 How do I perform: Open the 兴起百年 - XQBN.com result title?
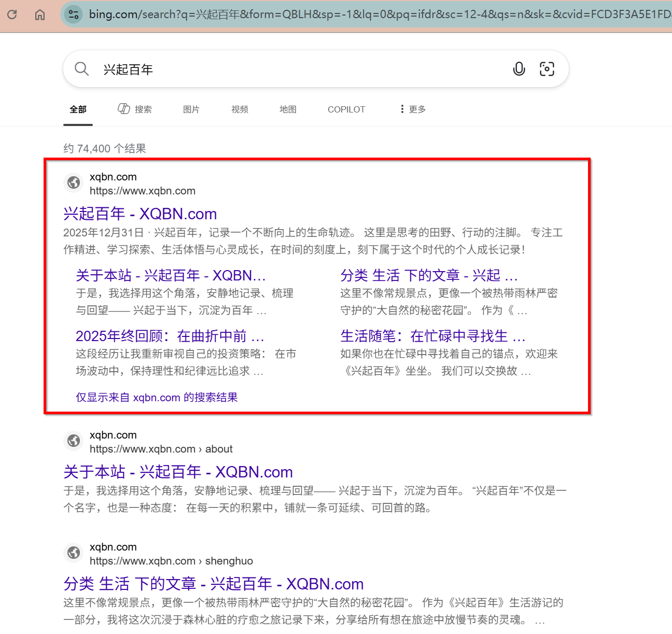click(140, 214)
